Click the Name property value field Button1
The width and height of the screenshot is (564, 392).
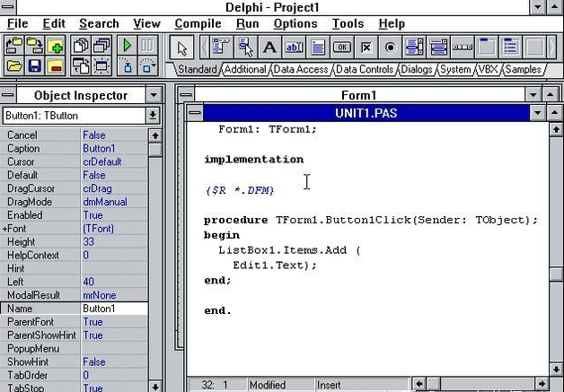pyautogui.click(x=112, y=309)
